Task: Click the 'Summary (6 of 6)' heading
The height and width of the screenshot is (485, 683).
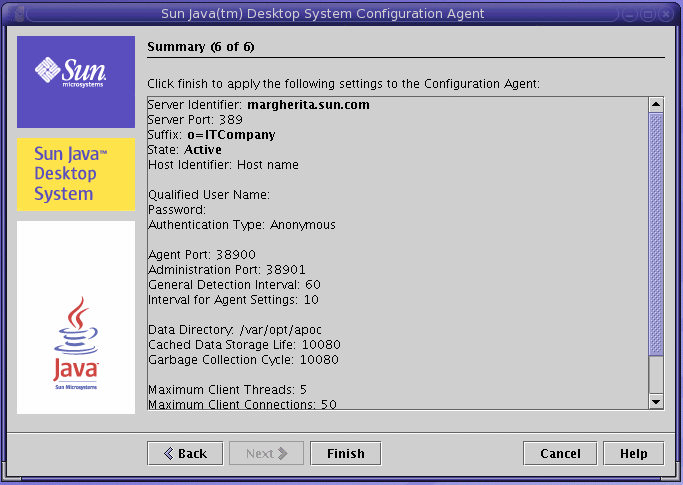Action: [201, 47]
